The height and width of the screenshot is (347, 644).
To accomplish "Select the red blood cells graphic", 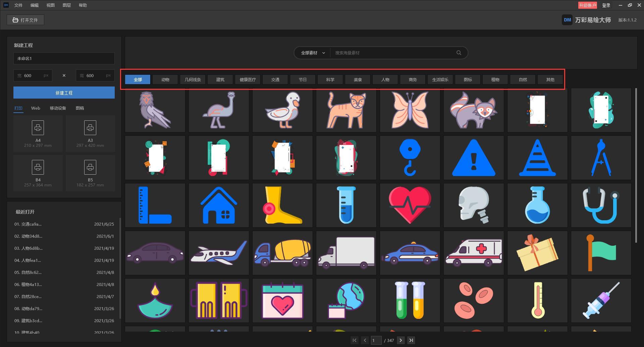I will tap(474, 300).
